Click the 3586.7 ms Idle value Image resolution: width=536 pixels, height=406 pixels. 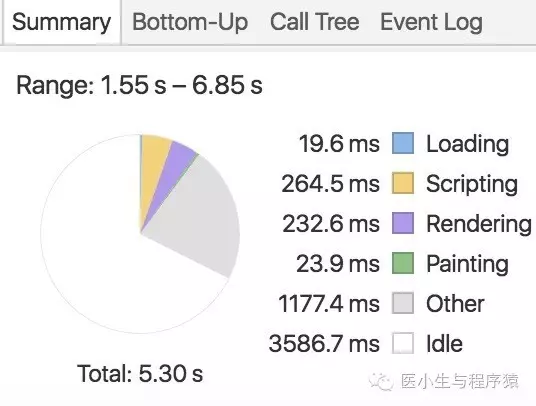pyautogui.click(x=324, y=343)
